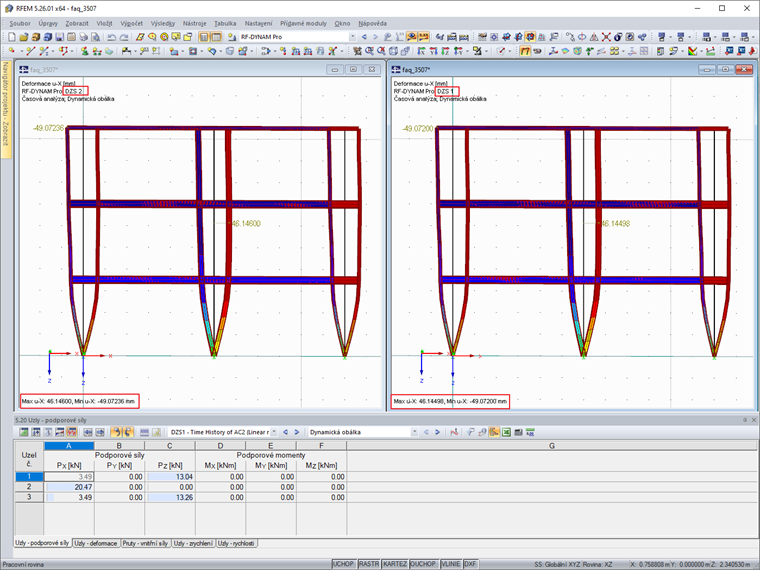
Task: Export table to Excel icon
Action: [x=506, y=432]
